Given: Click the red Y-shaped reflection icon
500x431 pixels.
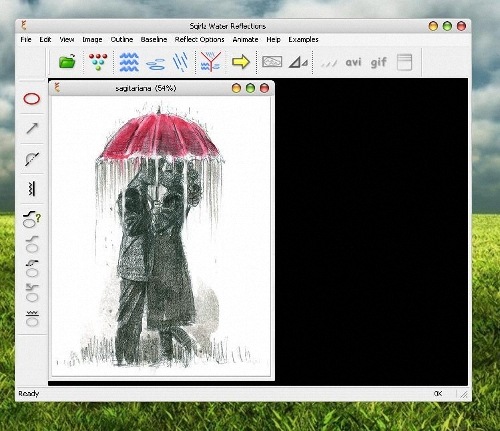Looking at the screenshot, I should (210, 62).
